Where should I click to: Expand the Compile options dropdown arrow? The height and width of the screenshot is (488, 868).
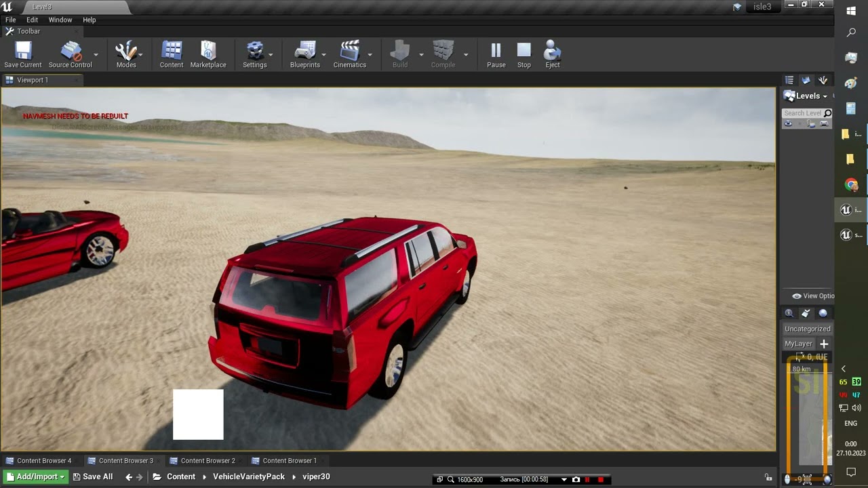point(466,54)
